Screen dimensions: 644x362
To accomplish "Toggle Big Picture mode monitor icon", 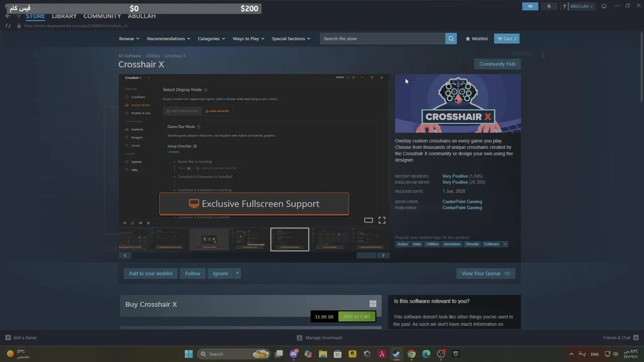I will click(x=604, y=6).
